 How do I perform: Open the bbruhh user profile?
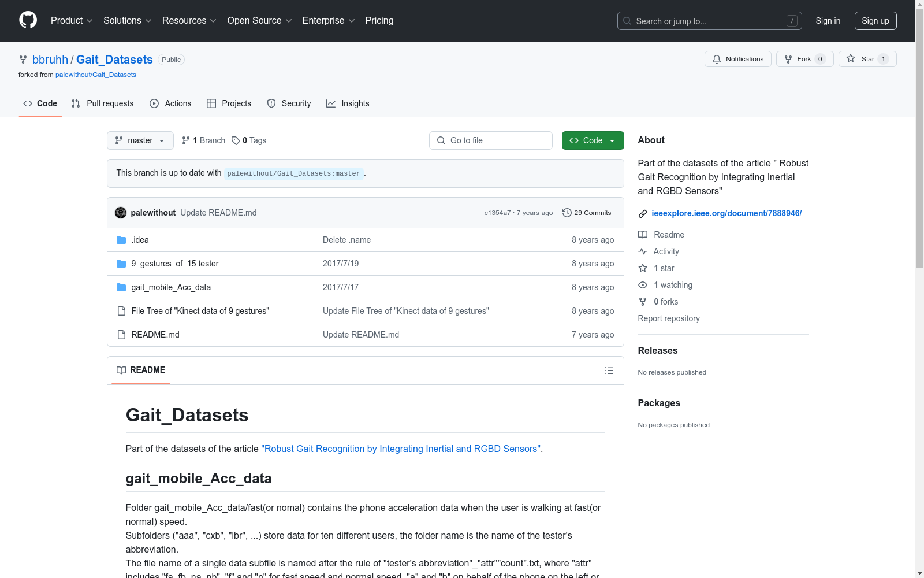pyautogui.click(x=50, y=60)
